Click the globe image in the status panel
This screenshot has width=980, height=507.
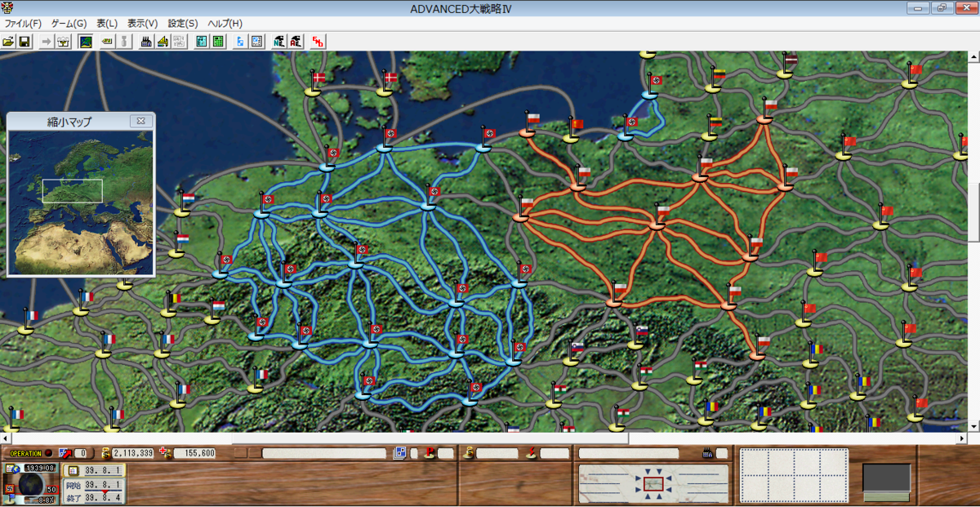point(30,483)
